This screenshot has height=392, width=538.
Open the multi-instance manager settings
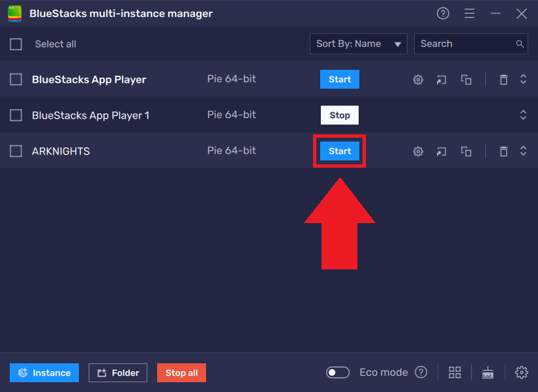pyautogui.click(x=521, y=372)
